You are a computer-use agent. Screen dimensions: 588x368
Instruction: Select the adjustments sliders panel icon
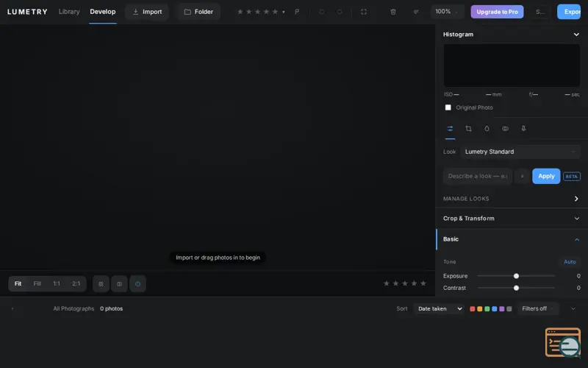[x=450, y=128]
